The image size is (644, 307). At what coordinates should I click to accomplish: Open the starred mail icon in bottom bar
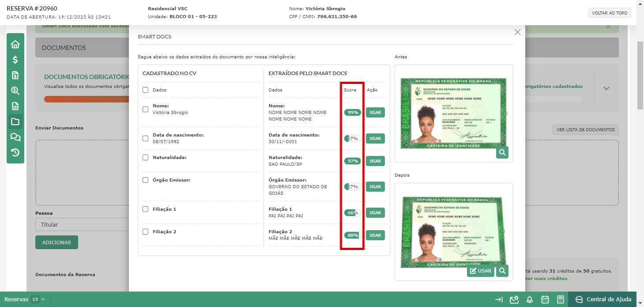[x=514, y=299]
